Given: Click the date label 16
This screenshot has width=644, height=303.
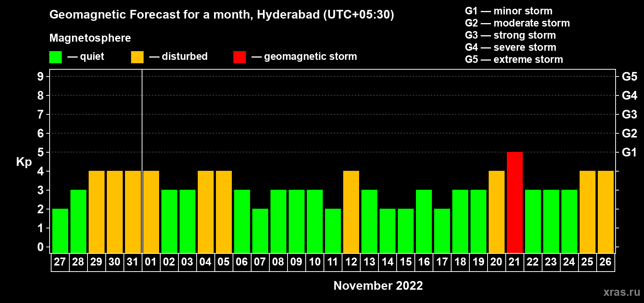Looking at the screenshot, I should coord(424,262).
